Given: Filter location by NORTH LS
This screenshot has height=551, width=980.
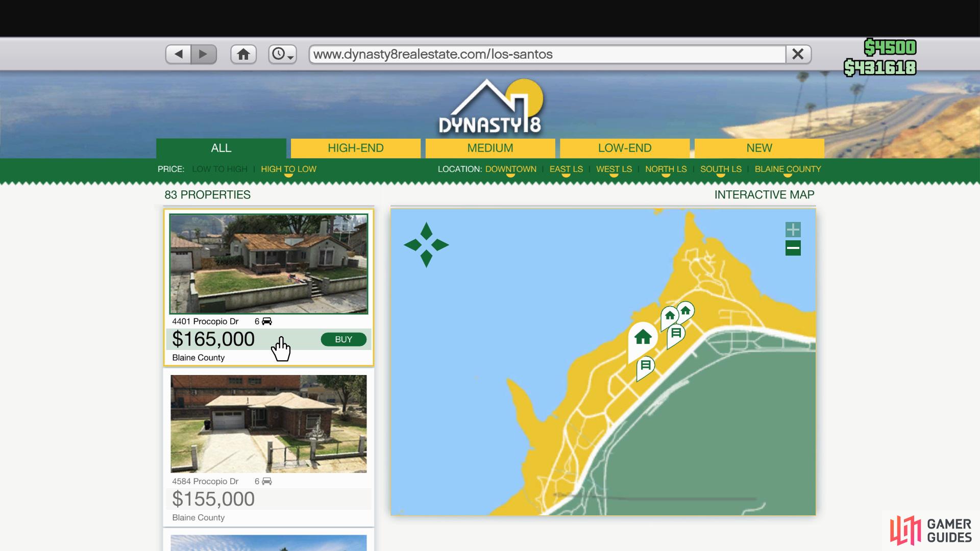Looking at the screenshot, I should coord(666,169).
